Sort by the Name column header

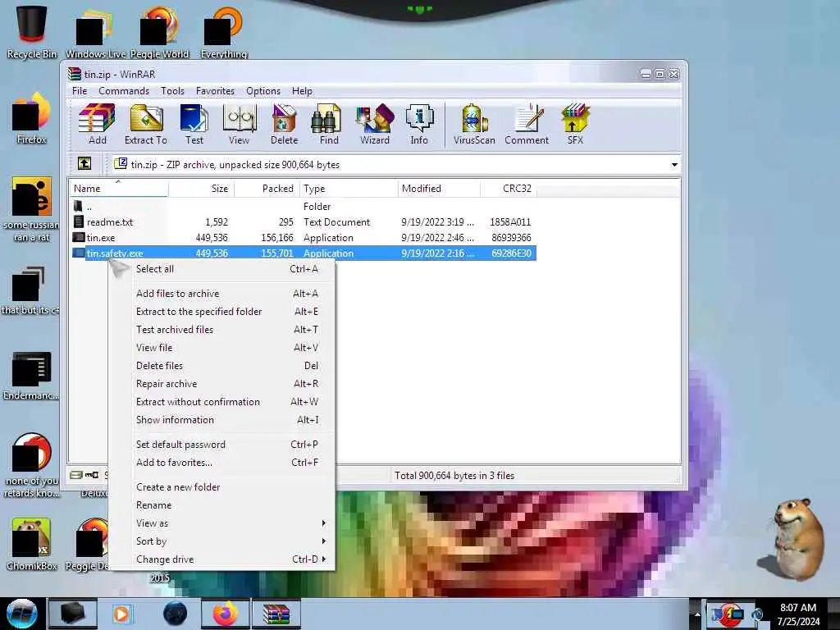[x=119, y=189]
